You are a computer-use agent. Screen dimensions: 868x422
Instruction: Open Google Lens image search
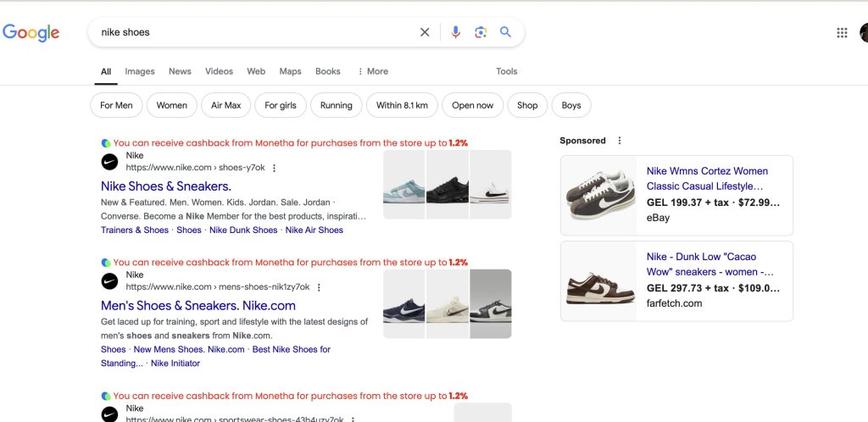point(481,32)
